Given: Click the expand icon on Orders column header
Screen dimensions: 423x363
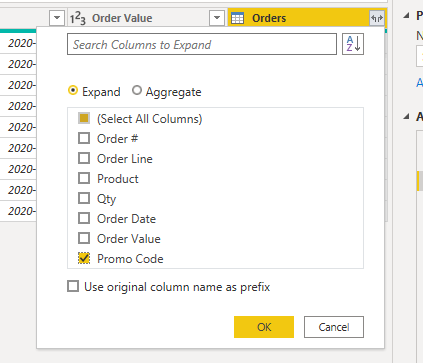Looking at the screenshot, I should tap(377, 18).
